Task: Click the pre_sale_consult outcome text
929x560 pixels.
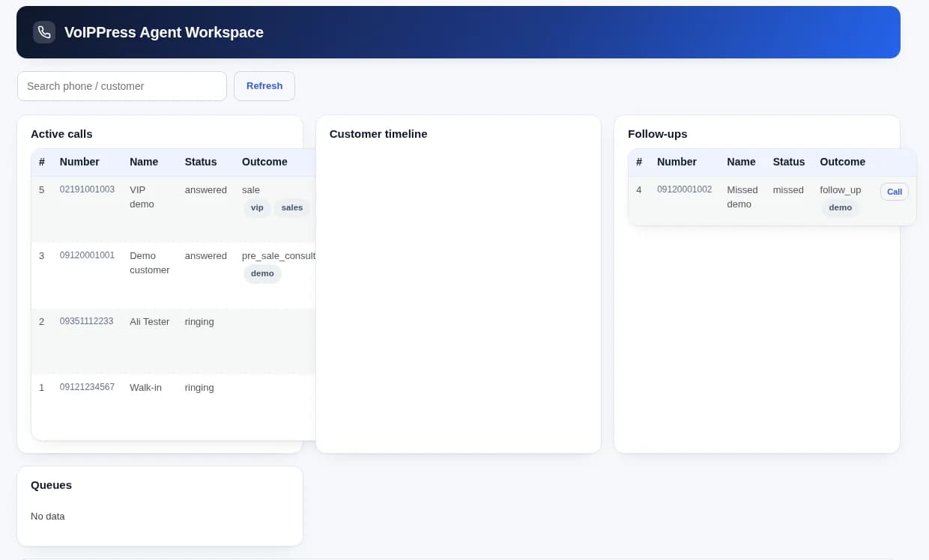Action: click(x=279, y=255)
